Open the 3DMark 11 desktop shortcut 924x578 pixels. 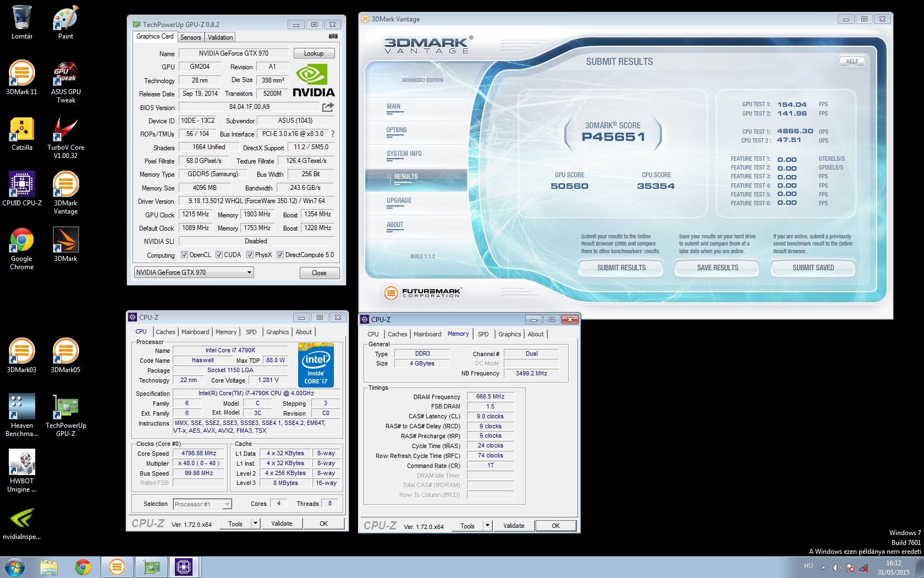tap(22, 78)
